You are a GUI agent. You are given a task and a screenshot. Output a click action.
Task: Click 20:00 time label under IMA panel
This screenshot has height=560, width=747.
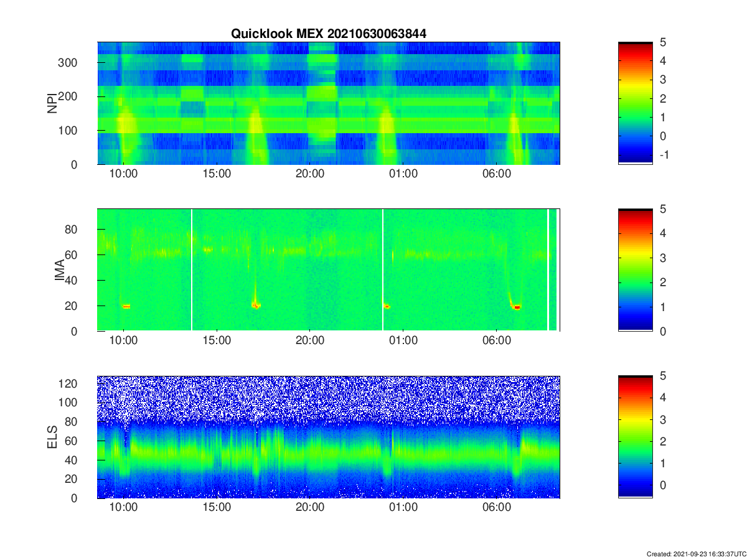click(310, 340)
